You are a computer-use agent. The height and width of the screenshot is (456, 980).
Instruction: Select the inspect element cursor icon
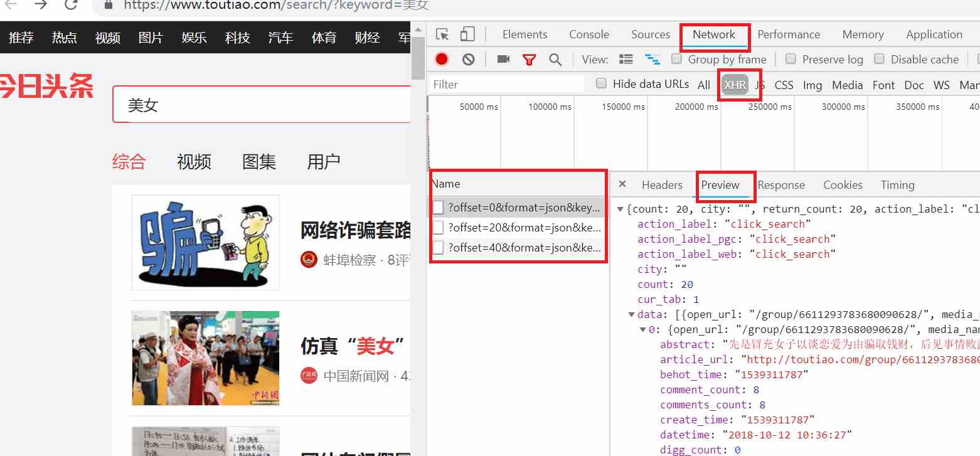click(442, 34)
